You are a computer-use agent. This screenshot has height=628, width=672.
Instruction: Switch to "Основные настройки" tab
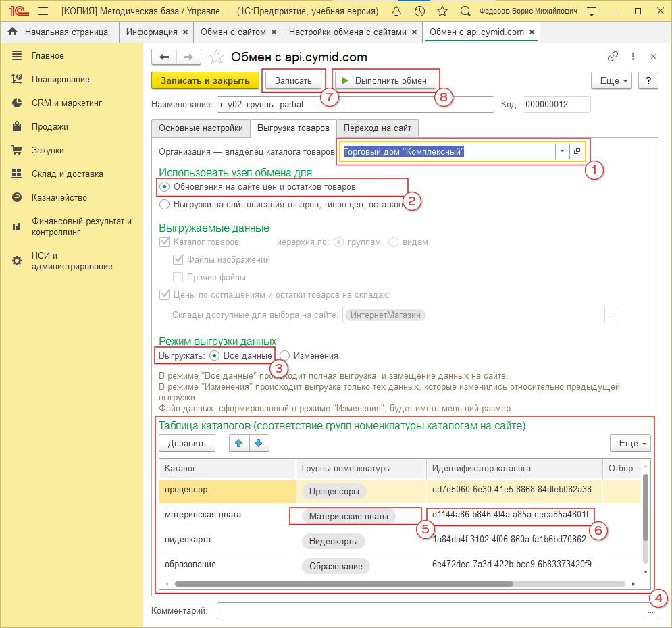201,128
